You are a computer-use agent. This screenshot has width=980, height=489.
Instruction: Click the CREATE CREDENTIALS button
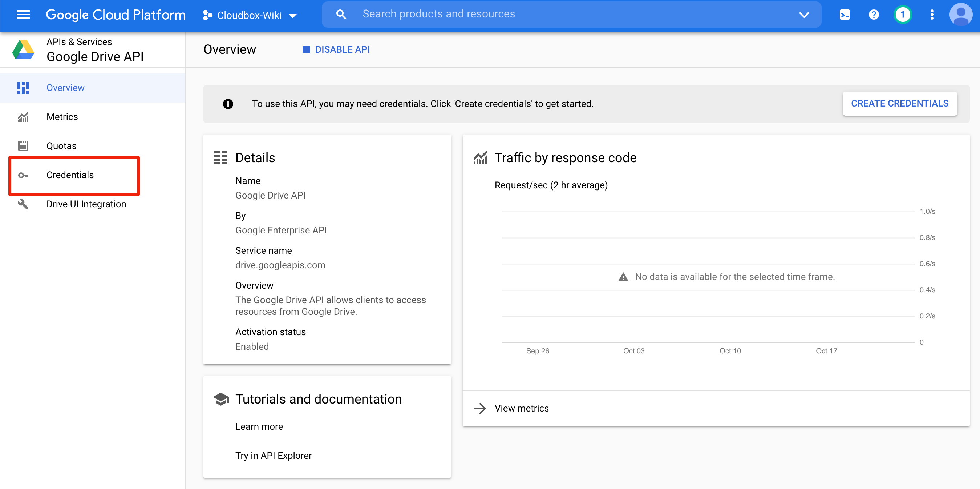(x=900, y=104)
